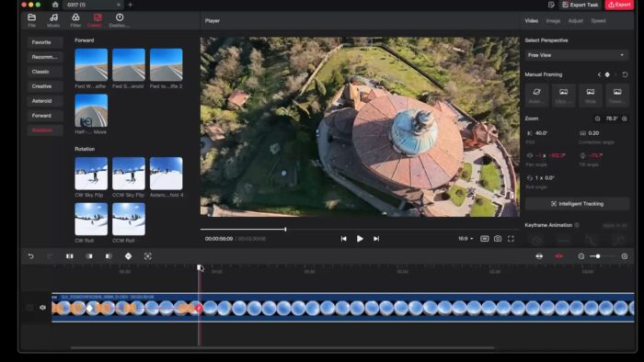Select the Recommended category
This screenshot has height=362, width=644.
pos(45,57)
